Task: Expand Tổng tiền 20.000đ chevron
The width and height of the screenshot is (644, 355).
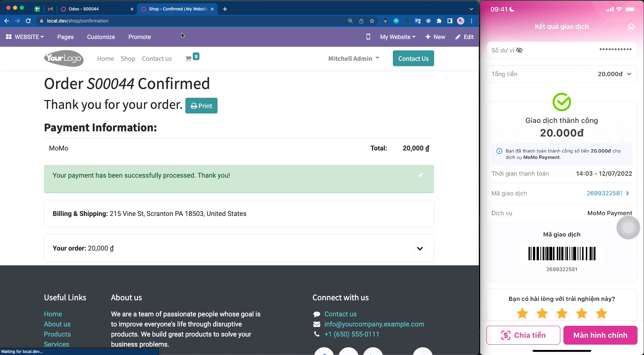Action: tap(629, 74)
